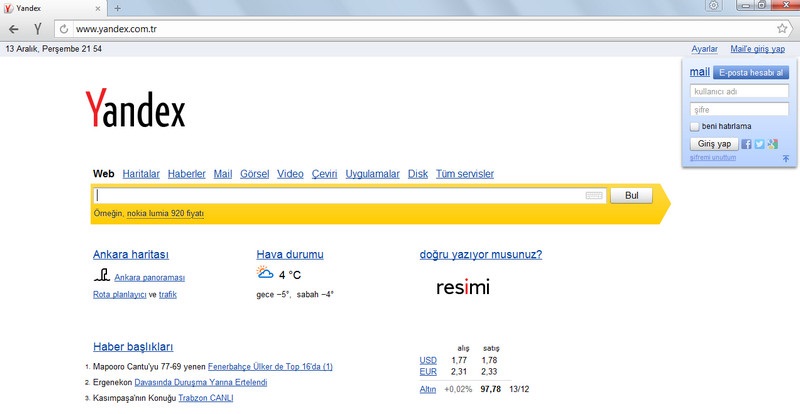Viewport: 800px width, 414px height.
Task: Click the address bar showing www.yandex.com.tr
Action: pos(423,29)
